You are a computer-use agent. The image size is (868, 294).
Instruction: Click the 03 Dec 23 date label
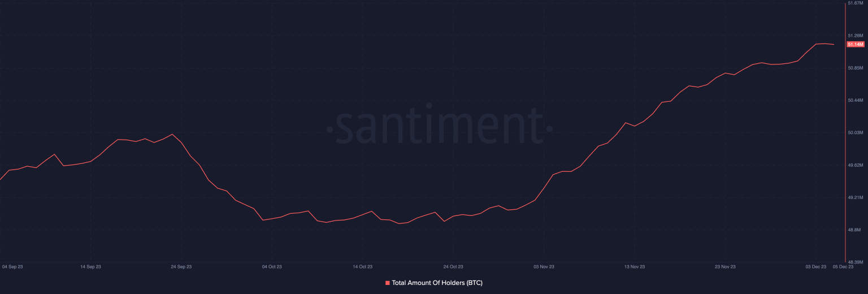pyautogui.click(x=816, y=266)
